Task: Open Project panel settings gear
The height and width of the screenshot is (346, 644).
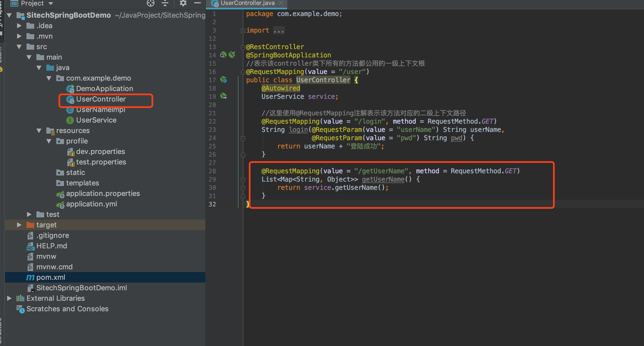Action: click(x=183, y=3)
